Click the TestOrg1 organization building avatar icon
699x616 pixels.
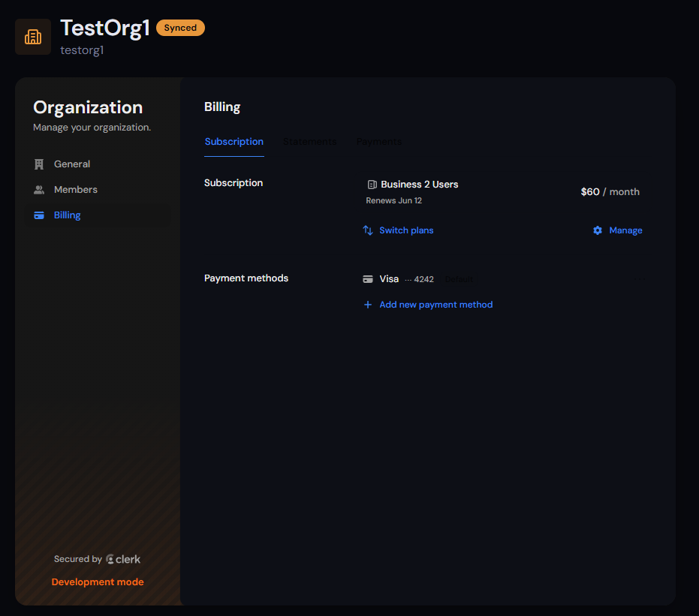click(x=33, y=37)
